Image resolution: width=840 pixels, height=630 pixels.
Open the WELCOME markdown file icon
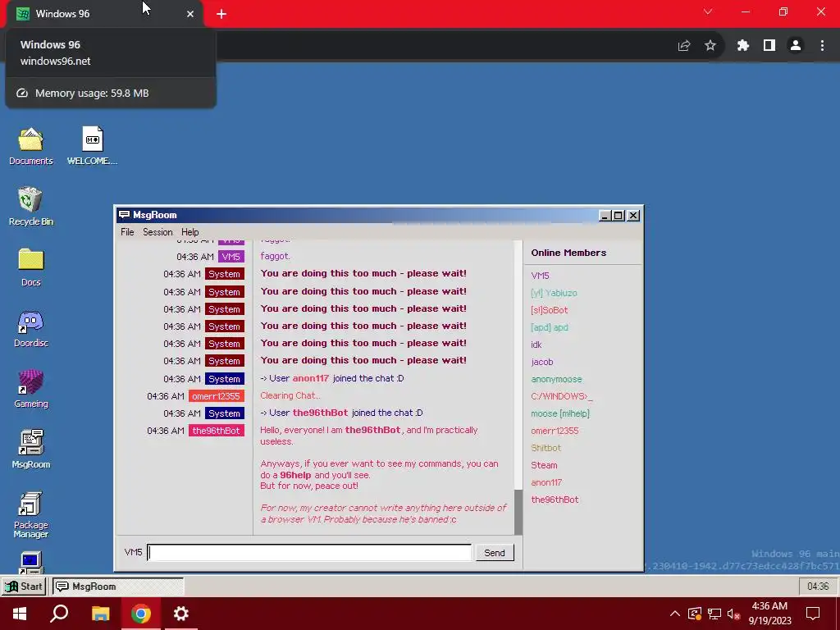(92, 146)
